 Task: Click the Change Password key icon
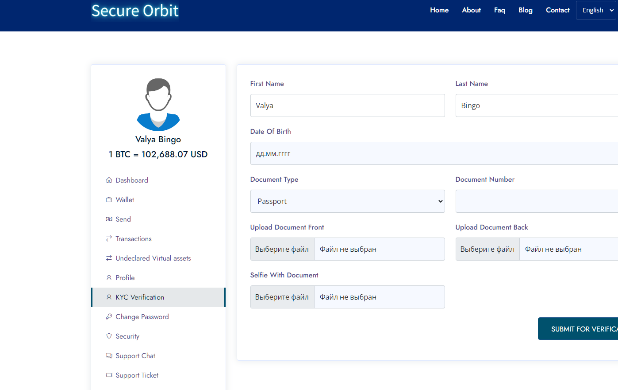pos(109,317)
